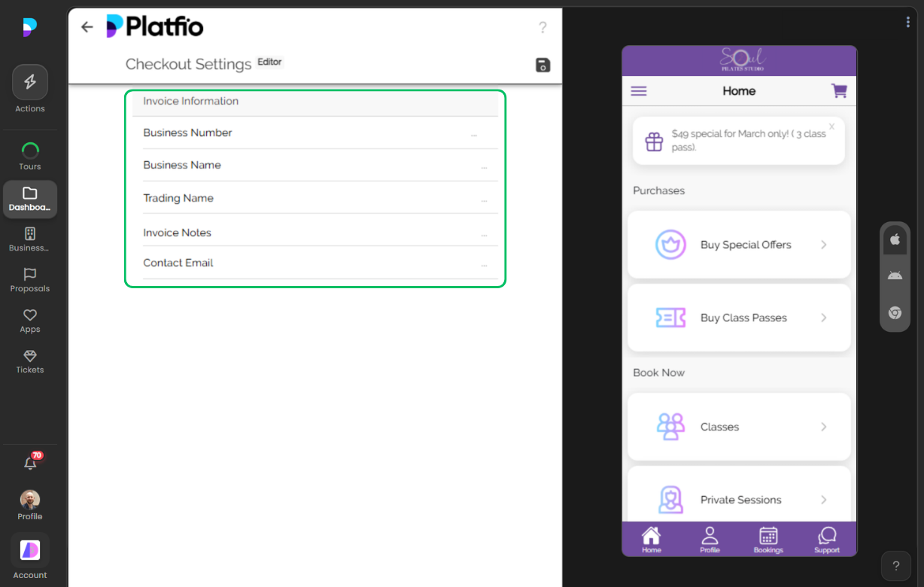Expand the Buy Special Offers section

pos(822,244)
